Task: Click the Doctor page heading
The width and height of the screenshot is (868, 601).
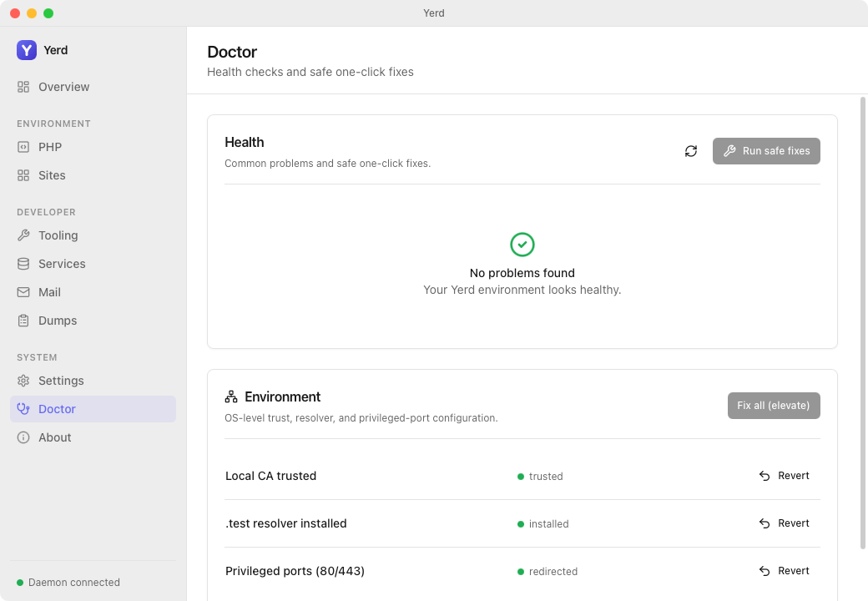Action: point(232,52)
